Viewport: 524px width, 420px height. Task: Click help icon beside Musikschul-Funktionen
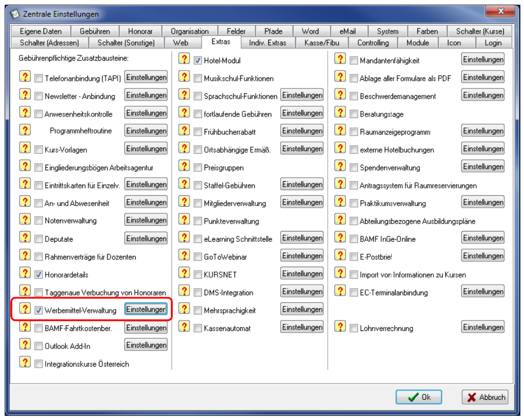[184, 77]
